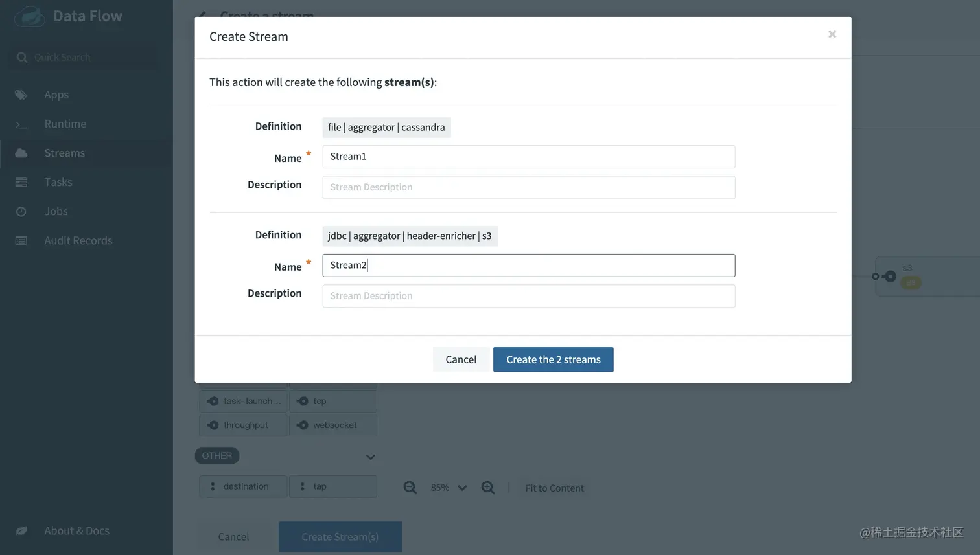Click the background Create Stream(s) button

(340, 537)
